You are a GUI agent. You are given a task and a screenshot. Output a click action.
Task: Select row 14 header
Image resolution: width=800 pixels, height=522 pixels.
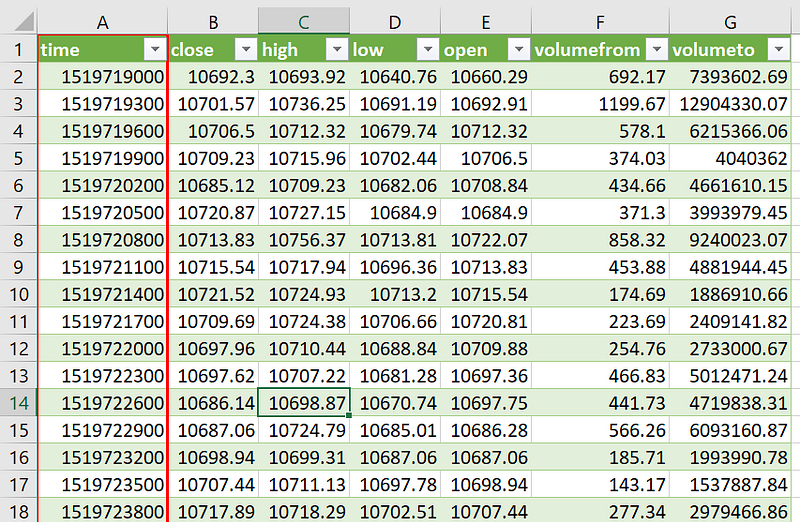click(18, 403)
